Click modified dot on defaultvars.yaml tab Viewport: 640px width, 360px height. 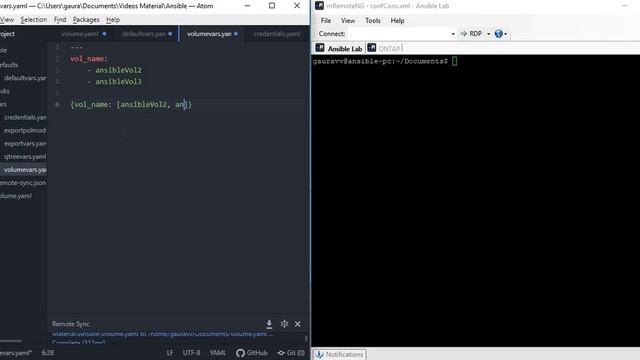click(170, 34)
